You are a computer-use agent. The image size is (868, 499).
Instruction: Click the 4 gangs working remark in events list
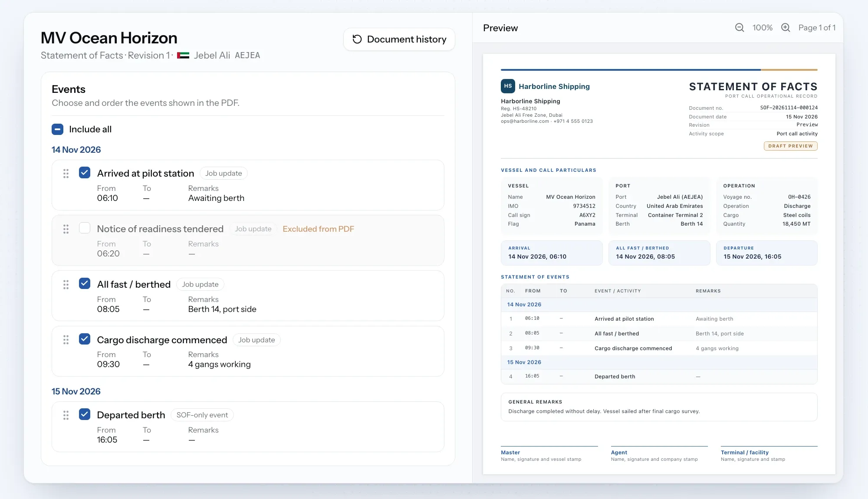tap(219, 364)
